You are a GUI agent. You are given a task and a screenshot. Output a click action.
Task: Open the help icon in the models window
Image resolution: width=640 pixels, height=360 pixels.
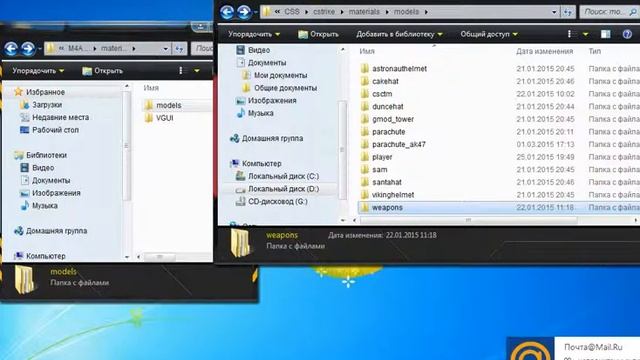tap(627, 34)
